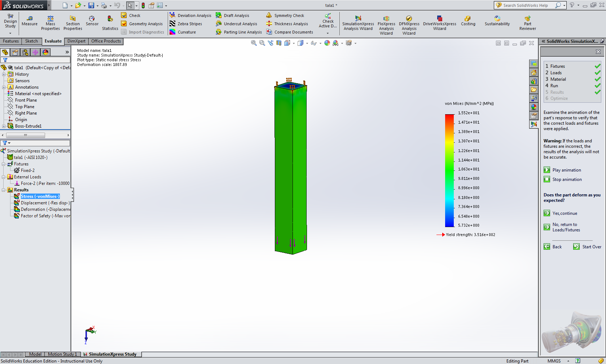Viewport: 606px width, 364px height.
Task: Switch to the Features tab
Action: pos(11,41)
